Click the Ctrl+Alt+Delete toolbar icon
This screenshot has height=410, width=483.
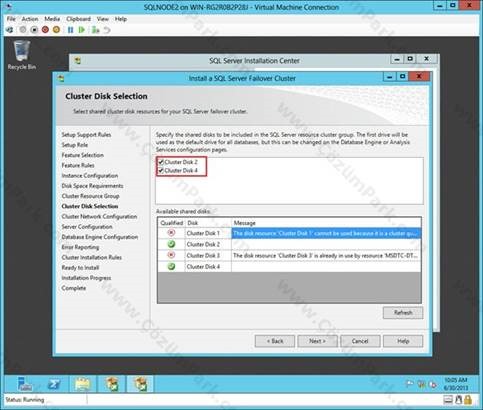tap(10, 30)
